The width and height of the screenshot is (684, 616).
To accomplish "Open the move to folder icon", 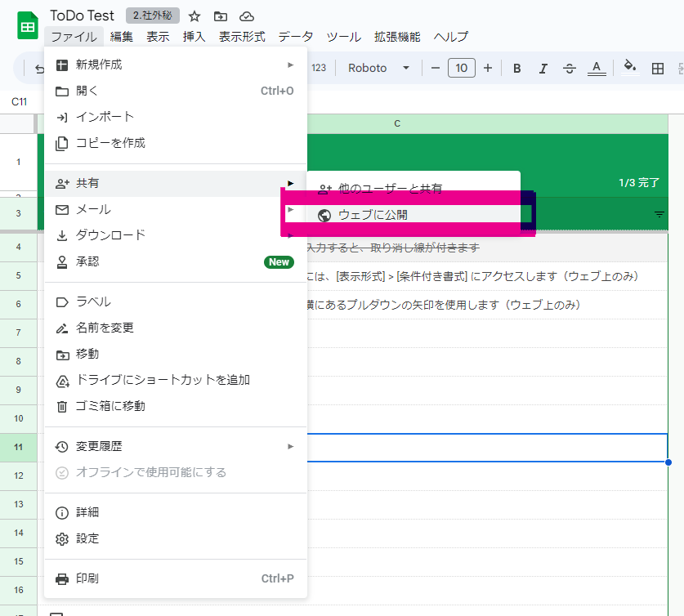I will click(x=221, y=16).
